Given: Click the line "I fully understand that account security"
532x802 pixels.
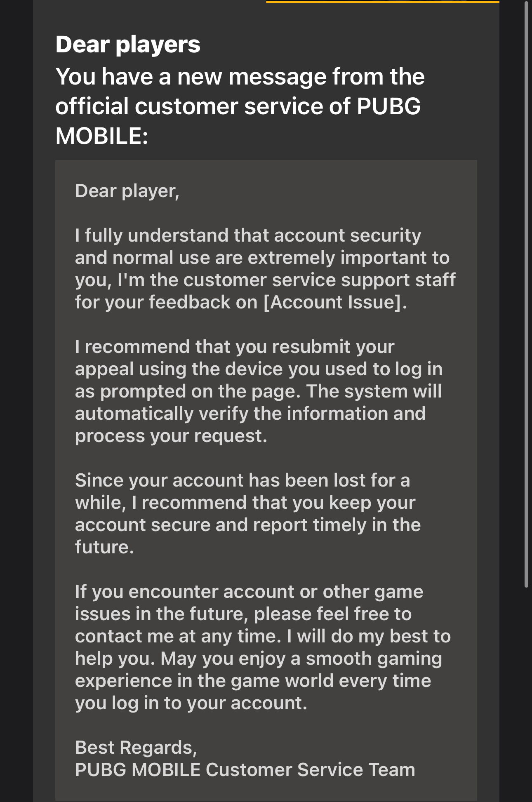Looking at the screenshot, I should (x=248, y=235).
